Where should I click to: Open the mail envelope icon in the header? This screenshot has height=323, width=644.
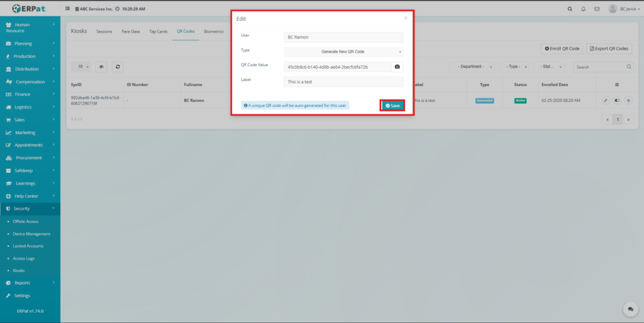click(x=596, y=9)
